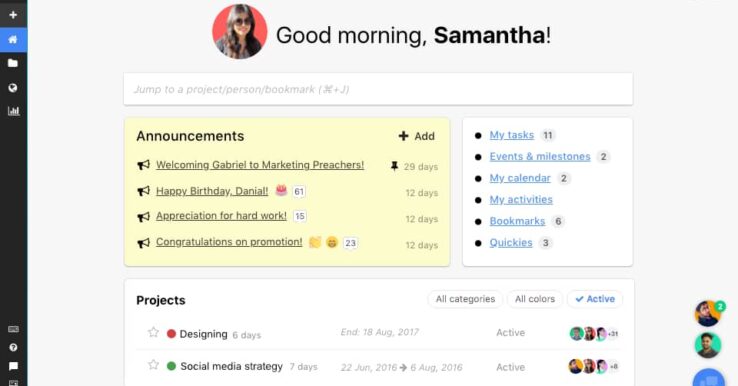Toggle the Active projects filter
738x386 pixels.
click(x=595, y=299)
